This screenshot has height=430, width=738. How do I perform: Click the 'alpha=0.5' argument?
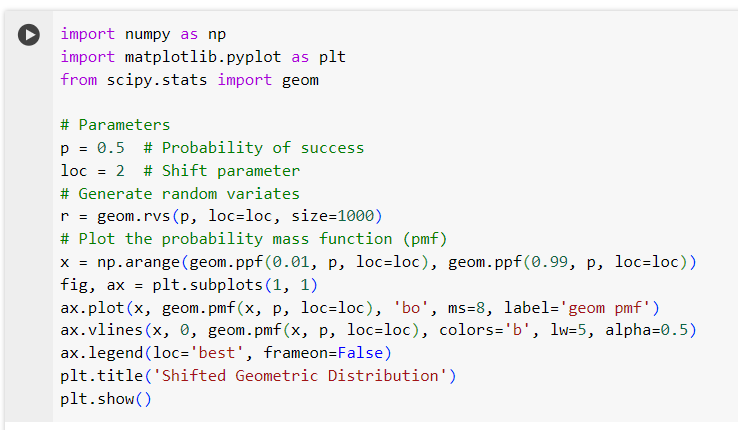tap(646, 330)
